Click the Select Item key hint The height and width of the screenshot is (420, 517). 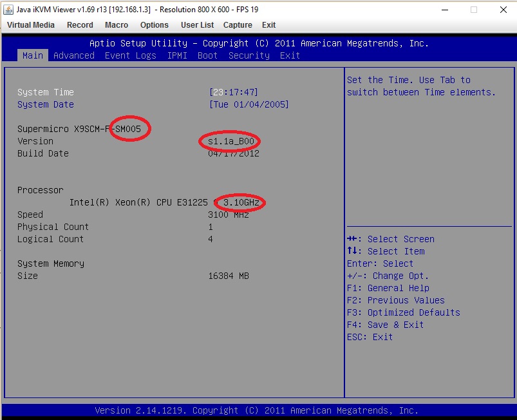click(x=386, y=251)
